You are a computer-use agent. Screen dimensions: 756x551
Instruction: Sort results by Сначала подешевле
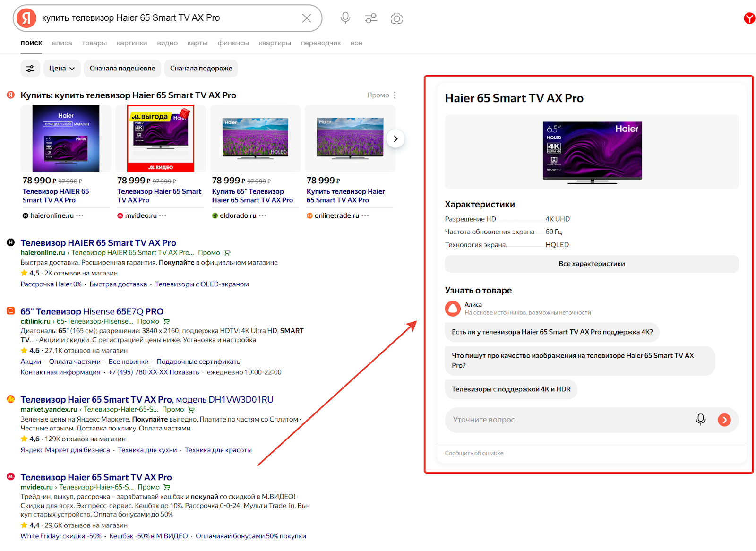[122, 69]
